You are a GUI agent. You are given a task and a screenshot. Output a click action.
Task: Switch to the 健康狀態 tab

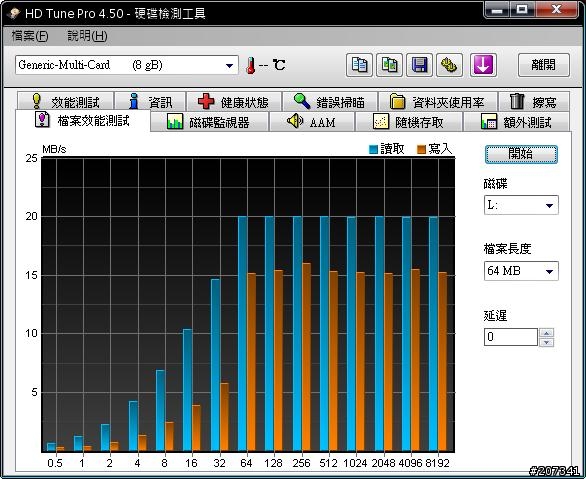coord(234,101)
